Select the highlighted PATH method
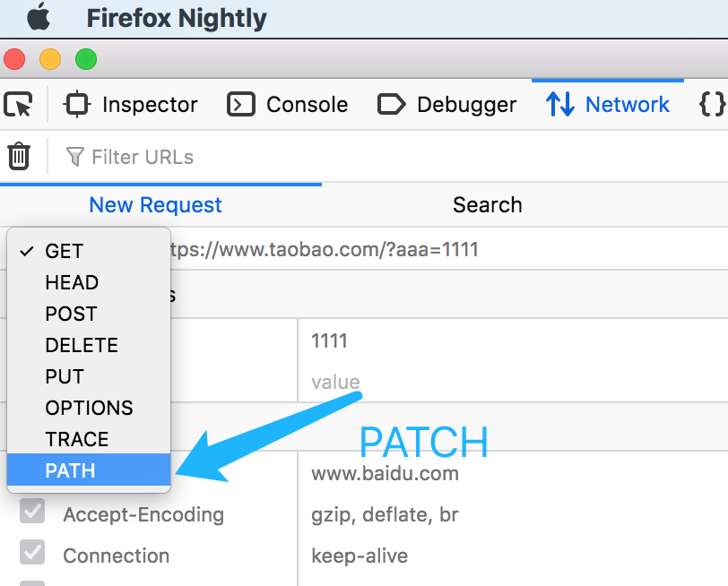This screenshot has height=586, width=728. click(89, 470)
